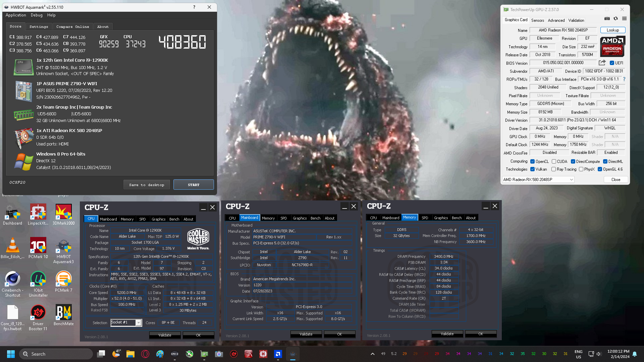
Task: Click the CPU-Z taskbar icon
Action: [x=175, y=354]
